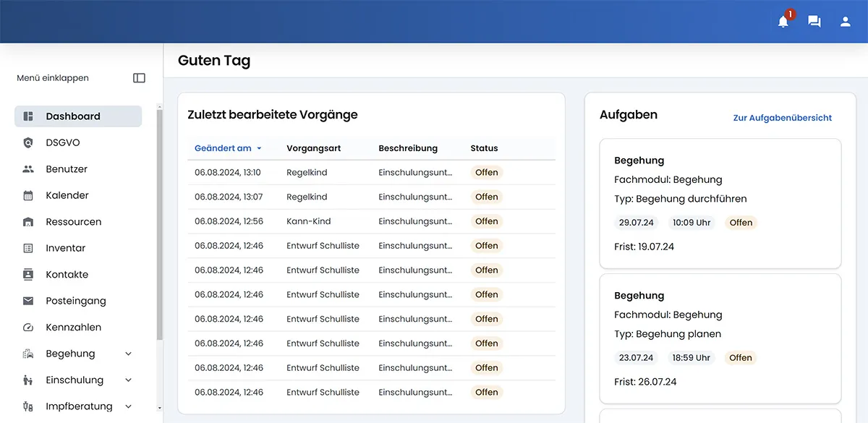This screenshot has width=868, height=423.
Task: Click the Aufgaben panel heading
Action: pos(629,115)
